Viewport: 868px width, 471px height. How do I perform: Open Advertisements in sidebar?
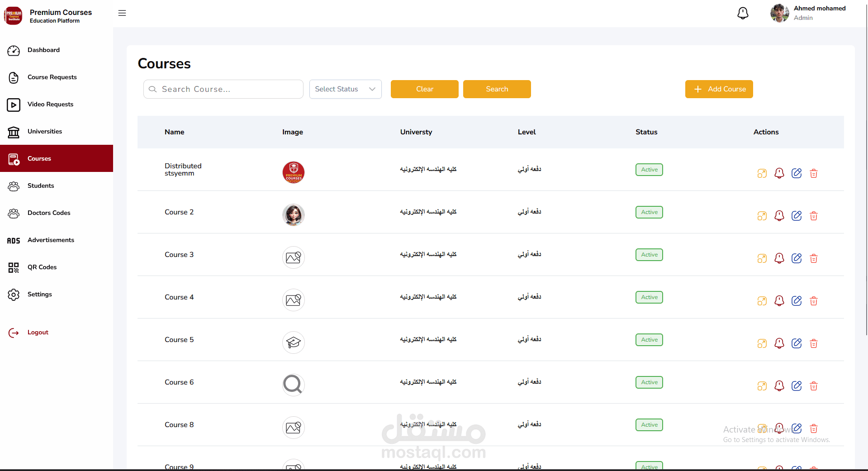(57, 240)
